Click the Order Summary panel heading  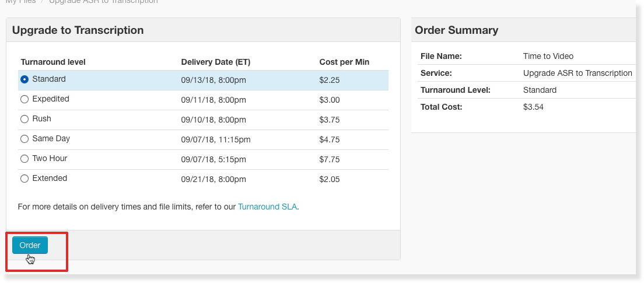click(456, 30)
